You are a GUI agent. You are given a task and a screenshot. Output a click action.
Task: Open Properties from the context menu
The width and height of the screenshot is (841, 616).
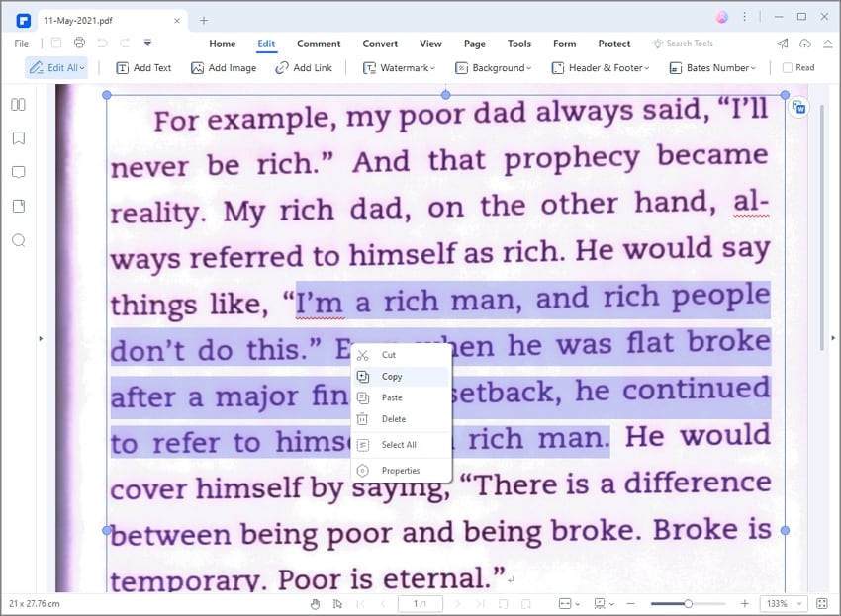[401, 471]
